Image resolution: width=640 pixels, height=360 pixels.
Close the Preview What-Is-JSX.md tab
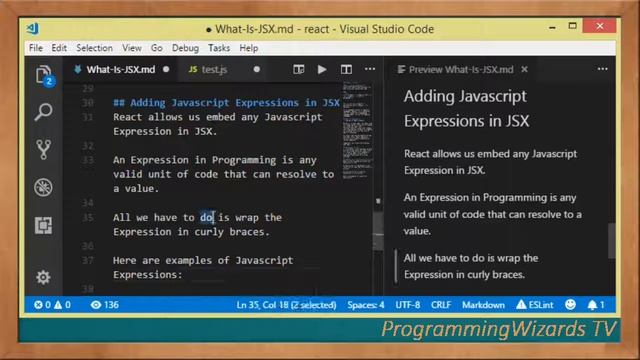coord(524,69)
